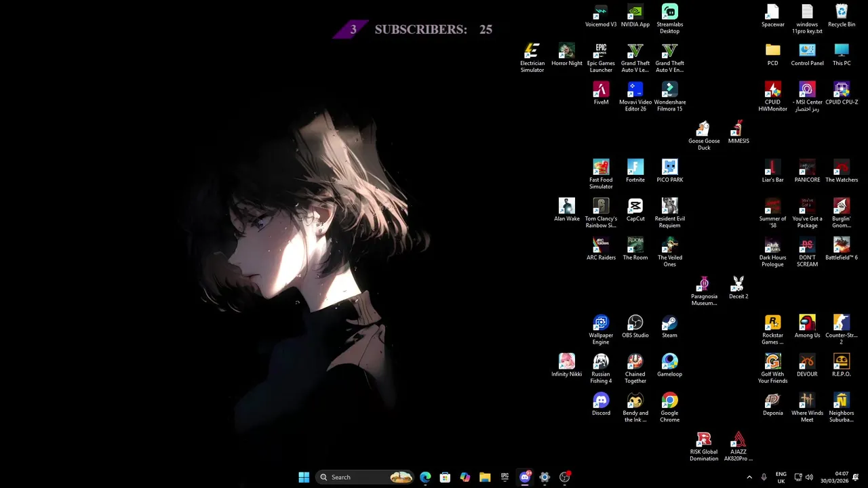Select the Horror Night game icon

pos(567,55)
